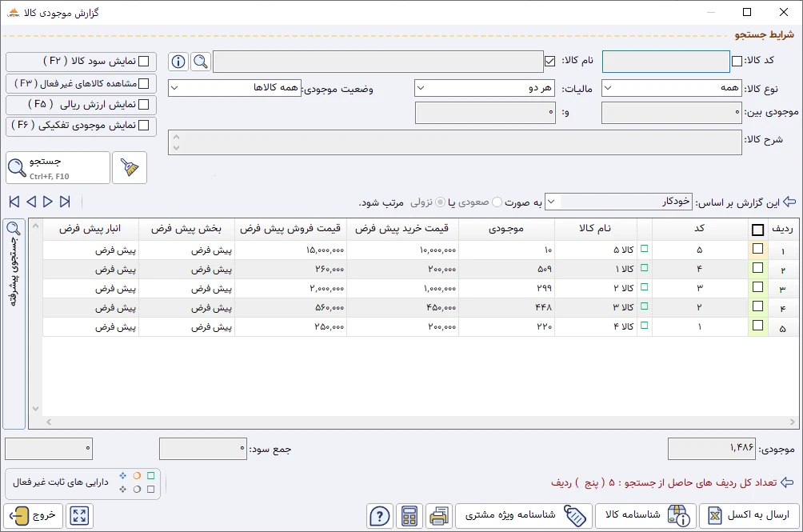This screenshot has height=532, width=803.
Task: Click the application logo in the title bar
Action: [14, 12]
